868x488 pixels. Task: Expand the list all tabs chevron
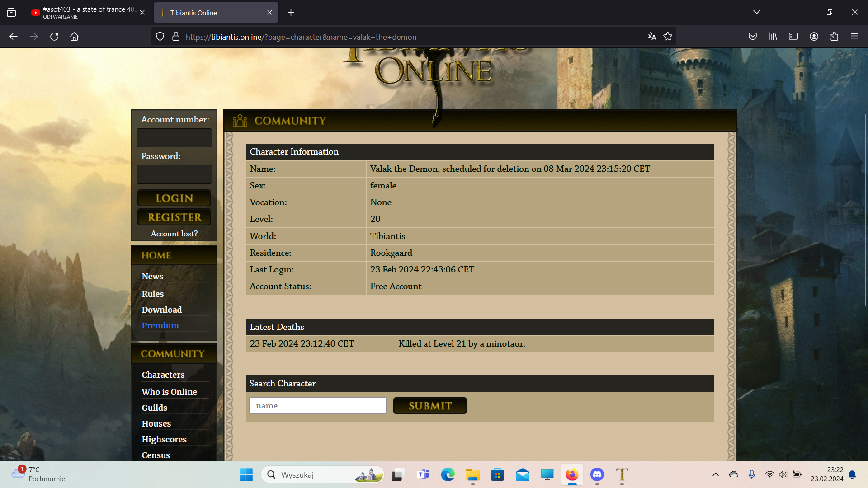pyautogui.click(x=757, y=12)
